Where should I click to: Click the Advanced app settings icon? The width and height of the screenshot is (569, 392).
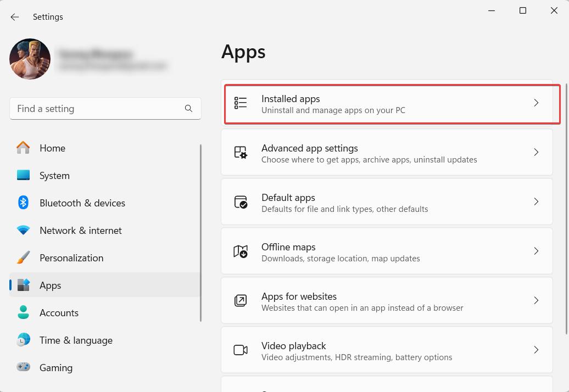pyautogui.click(x=241, y=152)
